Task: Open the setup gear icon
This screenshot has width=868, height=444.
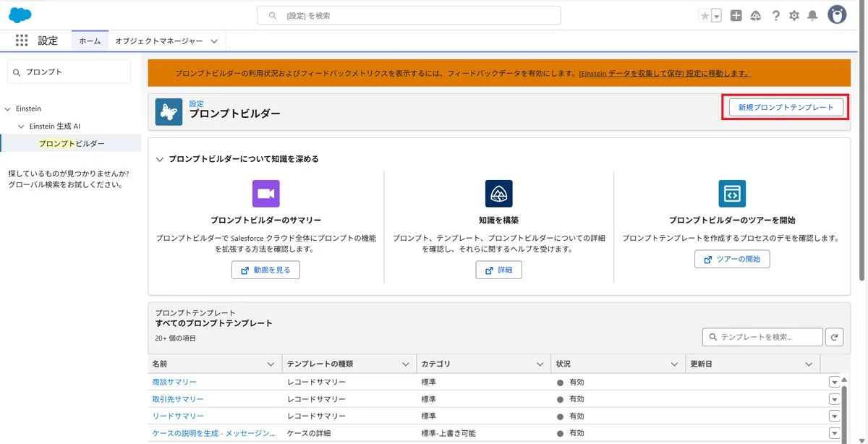Action: [794, 15]
